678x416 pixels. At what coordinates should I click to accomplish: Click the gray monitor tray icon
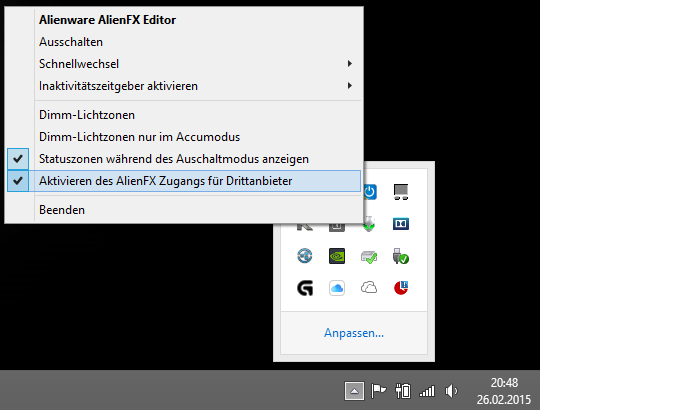[401, 192]
